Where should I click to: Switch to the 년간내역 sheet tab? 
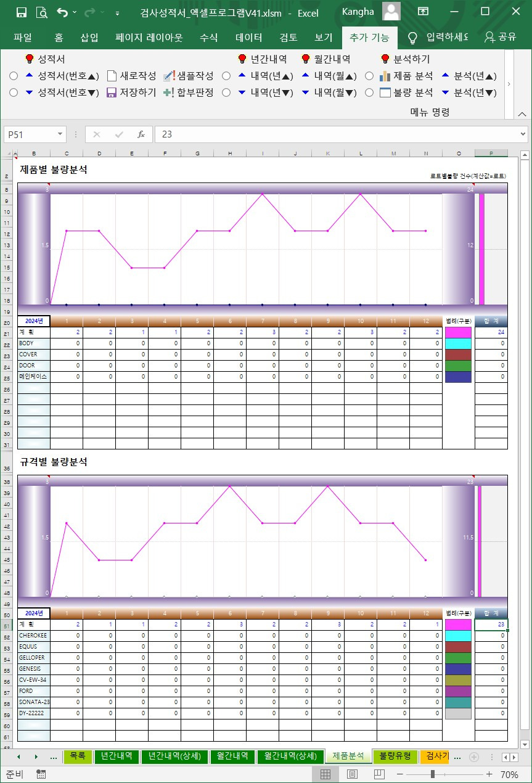click(117, 756)
